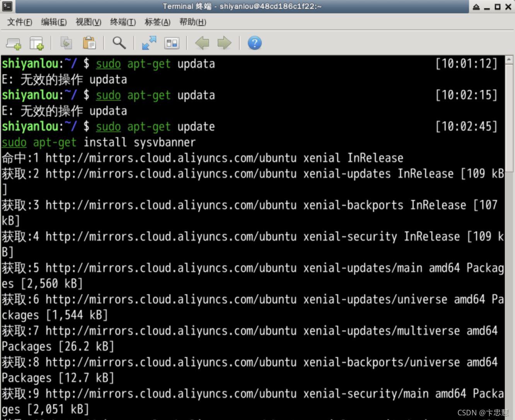
Task: Click timestamp [10:01:12]
Action: 466,63
